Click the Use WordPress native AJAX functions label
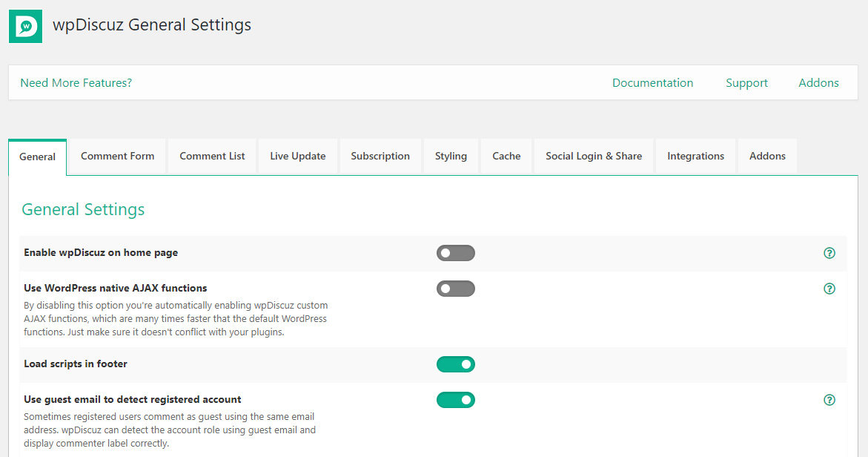 (115, 288)
